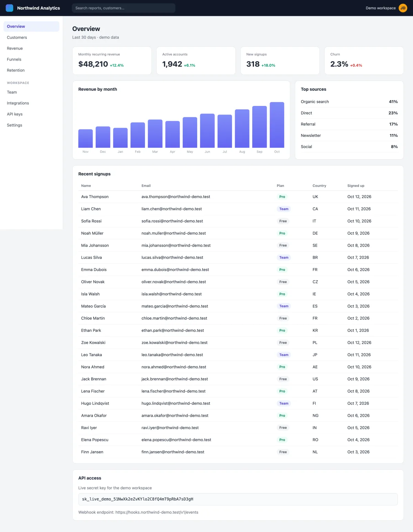Click Hugo Lindqvist's Team badge
The image size is (413, 532).
(x=284, y=403)
